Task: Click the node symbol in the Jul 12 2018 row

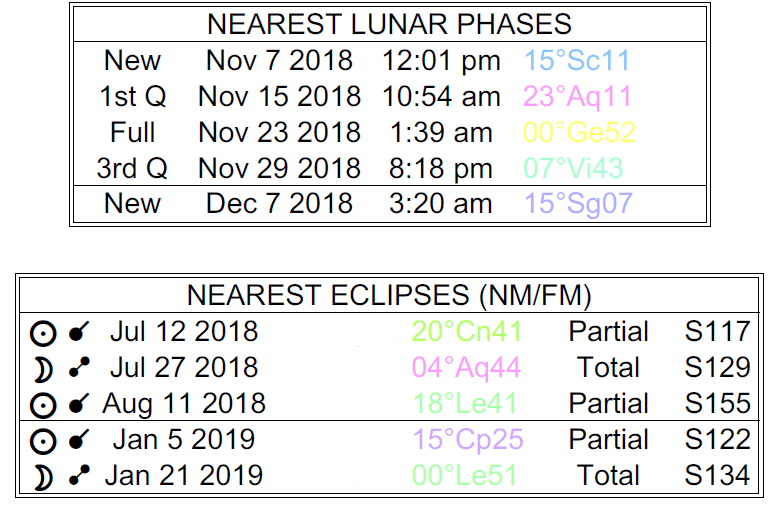Action: (x=78, y=333)
